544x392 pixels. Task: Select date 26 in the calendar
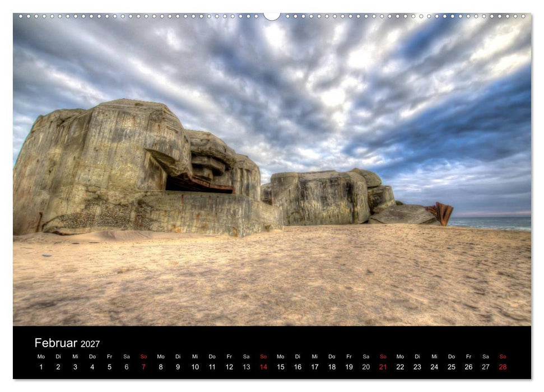[x=469, y=367]
